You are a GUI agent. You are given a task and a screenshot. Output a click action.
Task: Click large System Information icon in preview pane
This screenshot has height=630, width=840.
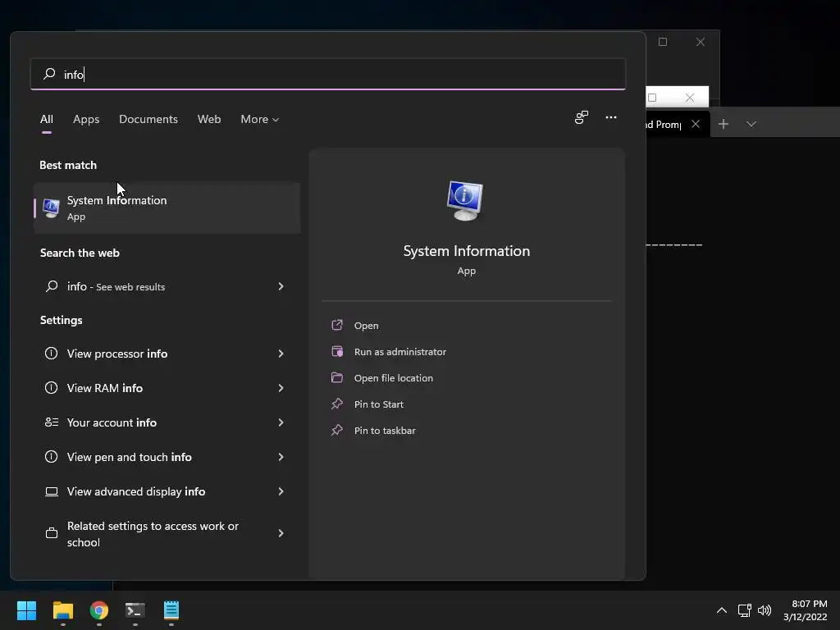coord(464,200)
